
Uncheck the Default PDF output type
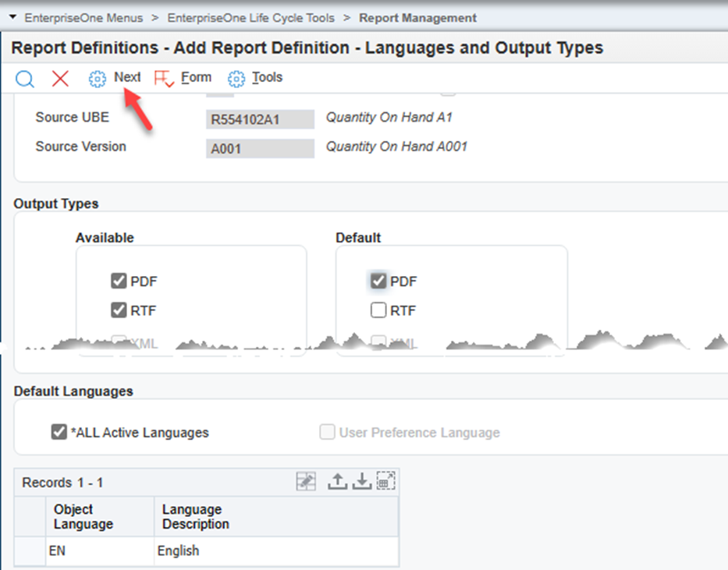378,281
